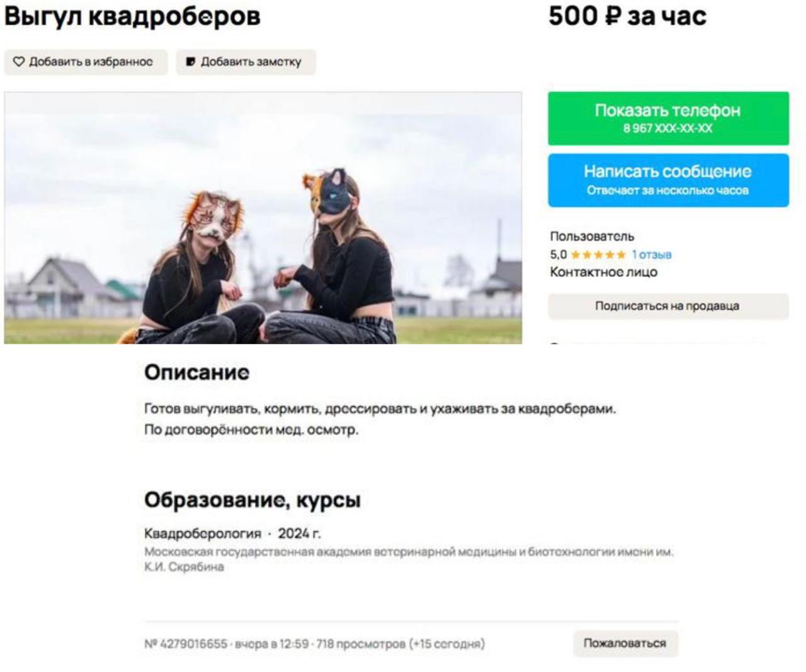The image size is (806, 672).
Task: Open the Добавить заметку button
Action: click(x=246, y=62)
